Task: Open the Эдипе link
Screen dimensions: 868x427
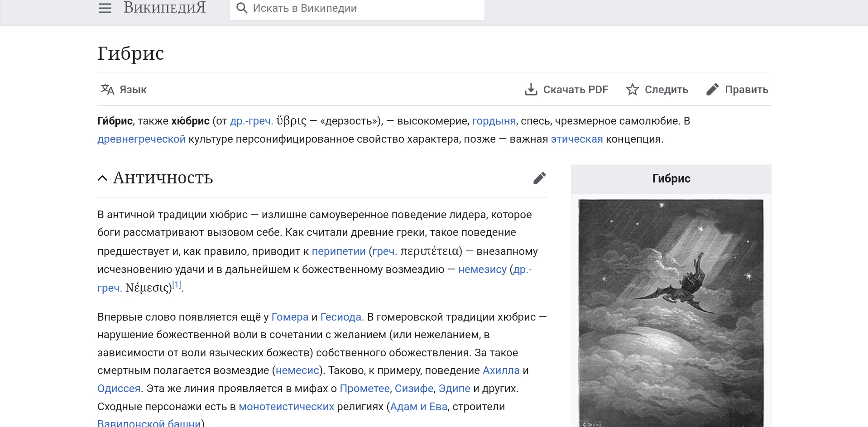Action: point(455,389)
